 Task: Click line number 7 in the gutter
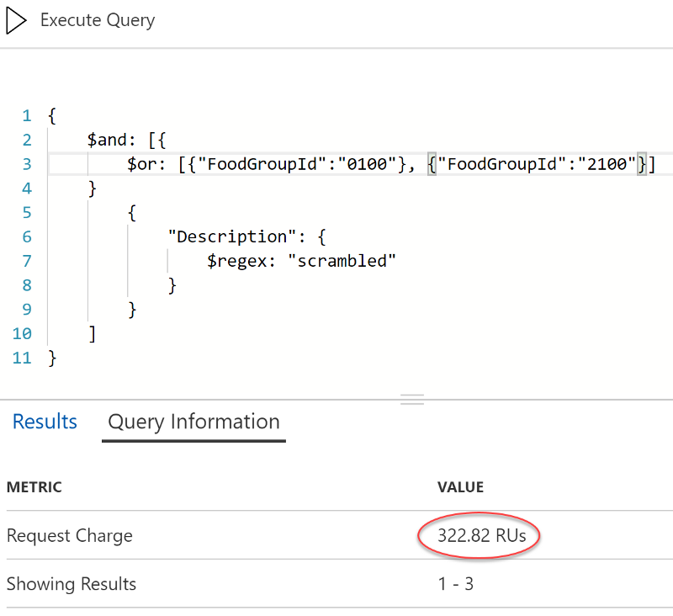[27, 261]
